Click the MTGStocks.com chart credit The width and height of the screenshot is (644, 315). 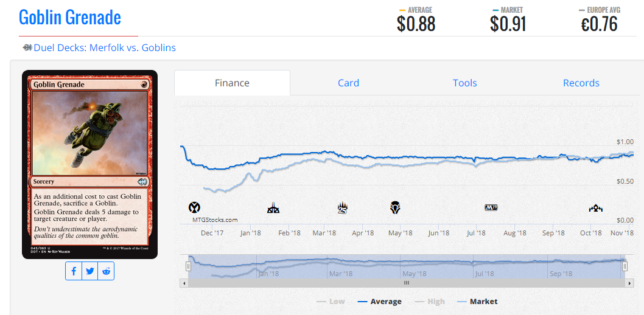215,220
